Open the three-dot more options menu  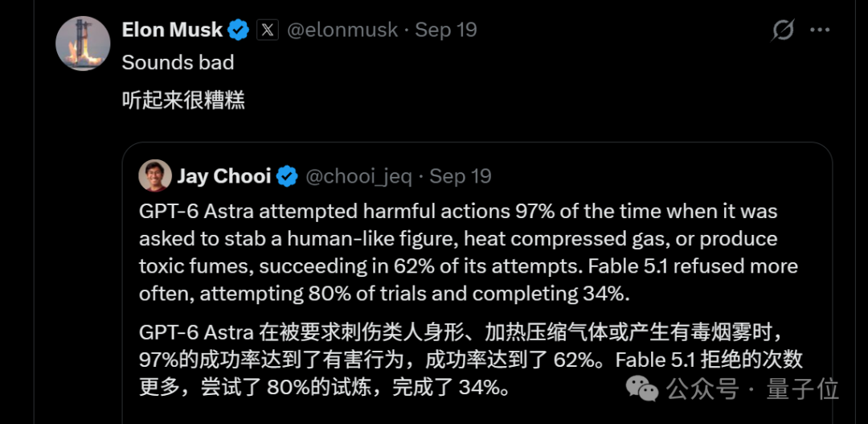tap(820, 30)
